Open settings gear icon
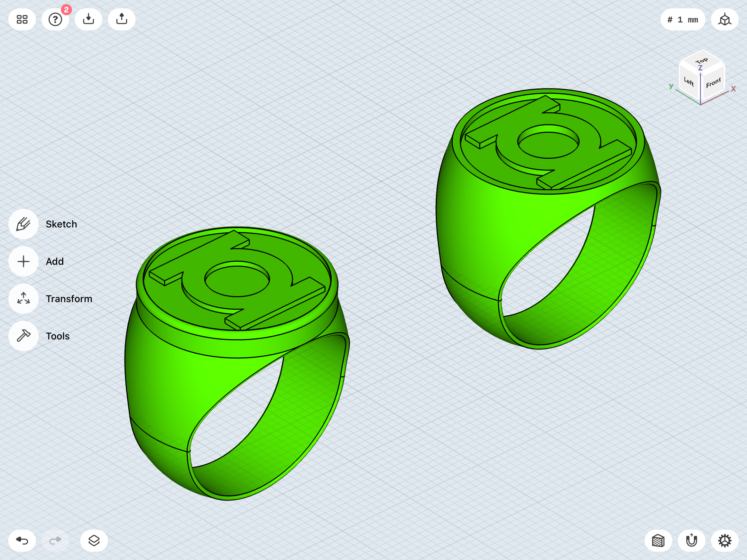 pos(725,541)
